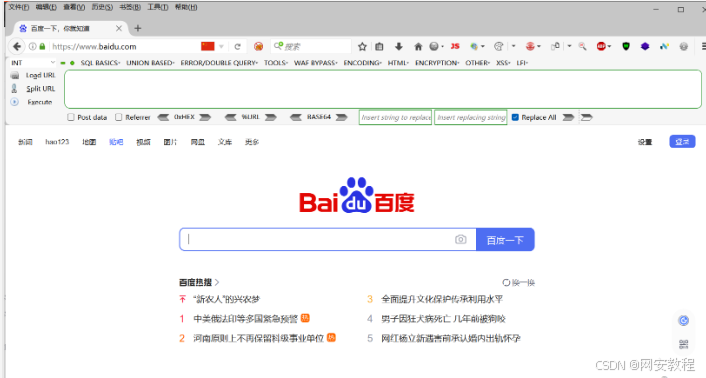Open the 贴吧 link
This screenshot has height=378, width=706.
click(116, 142)
